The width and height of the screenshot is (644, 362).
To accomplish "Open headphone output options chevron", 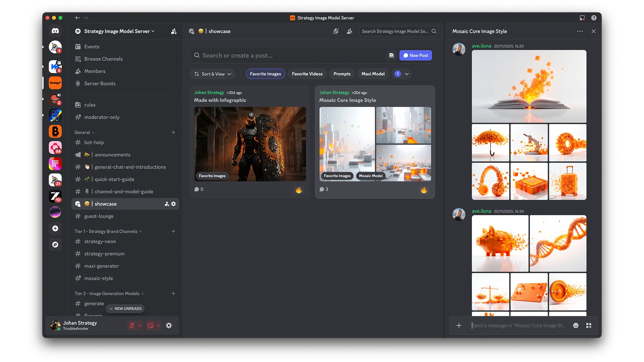I will 158,325.
